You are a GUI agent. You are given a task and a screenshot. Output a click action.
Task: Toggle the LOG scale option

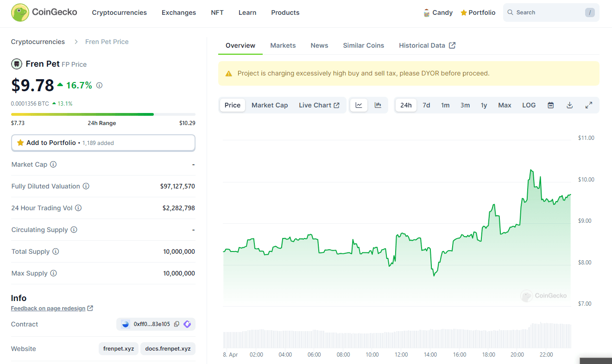[529, 105]
